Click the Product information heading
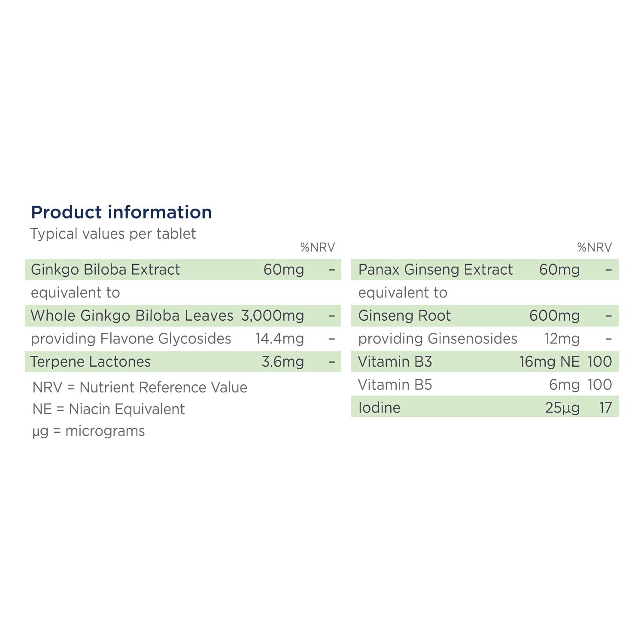 (122, 212)
